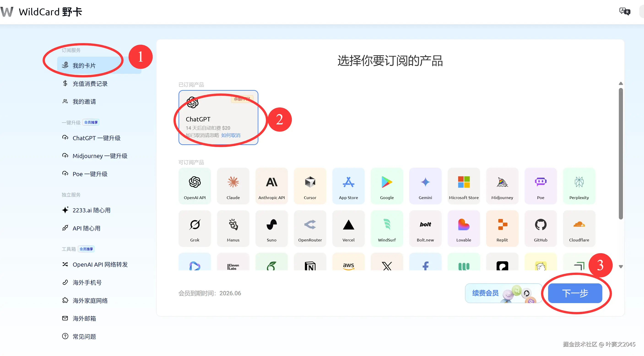Select the Claude product tile
Image resolution: width=644 pixels, height=356 pixels.
coord(233,186)
